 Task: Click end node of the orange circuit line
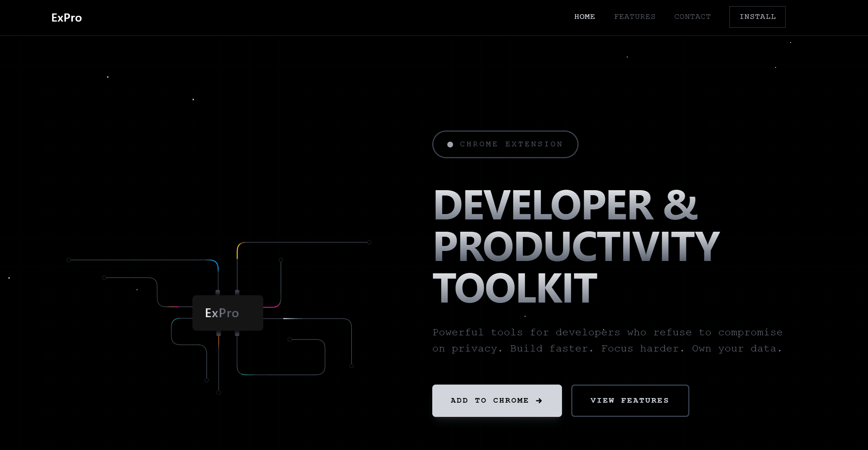219,392
